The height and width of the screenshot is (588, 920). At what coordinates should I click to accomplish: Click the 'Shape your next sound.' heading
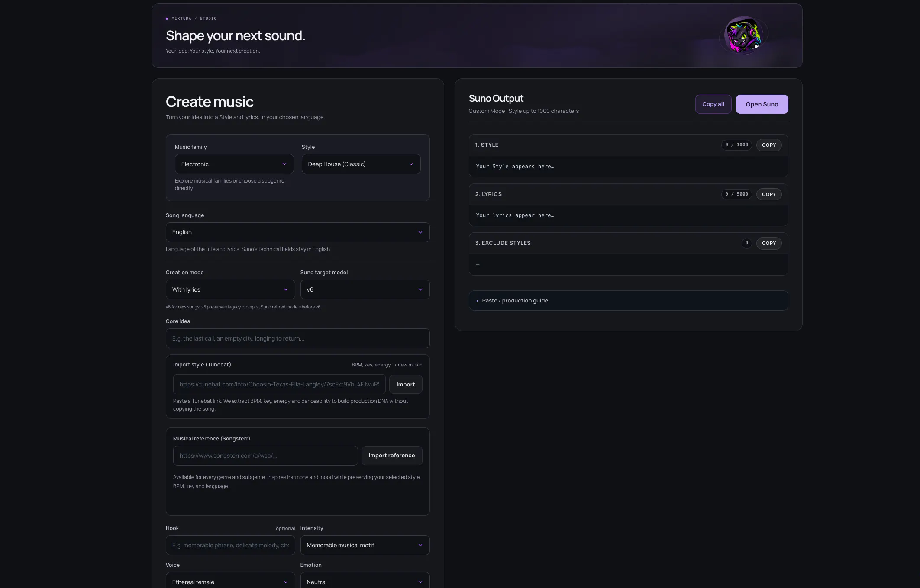235,35
